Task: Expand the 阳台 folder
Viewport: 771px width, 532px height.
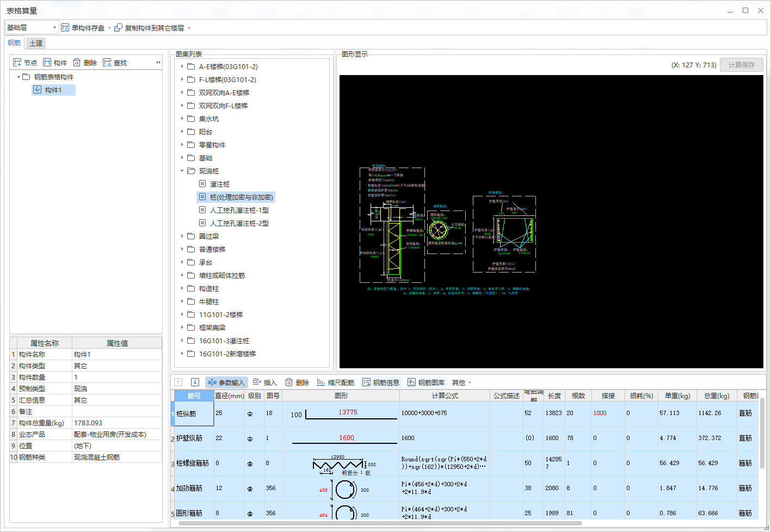Action: (182, 132)
